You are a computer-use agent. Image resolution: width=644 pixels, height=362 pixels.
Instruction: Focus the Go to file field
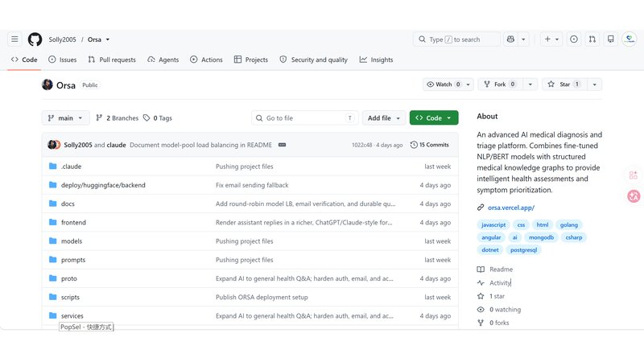(x=305, y=117)
